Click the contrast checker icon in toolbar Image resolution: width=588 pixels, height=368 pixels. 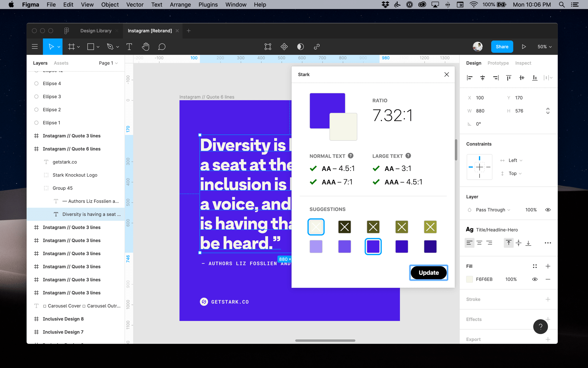coord(300,47)
